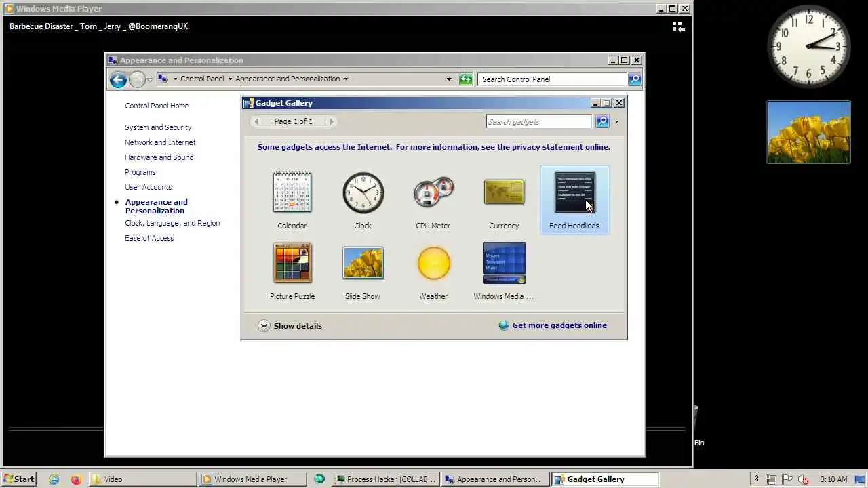Go back in Control Panel window

tap(118, 80)
